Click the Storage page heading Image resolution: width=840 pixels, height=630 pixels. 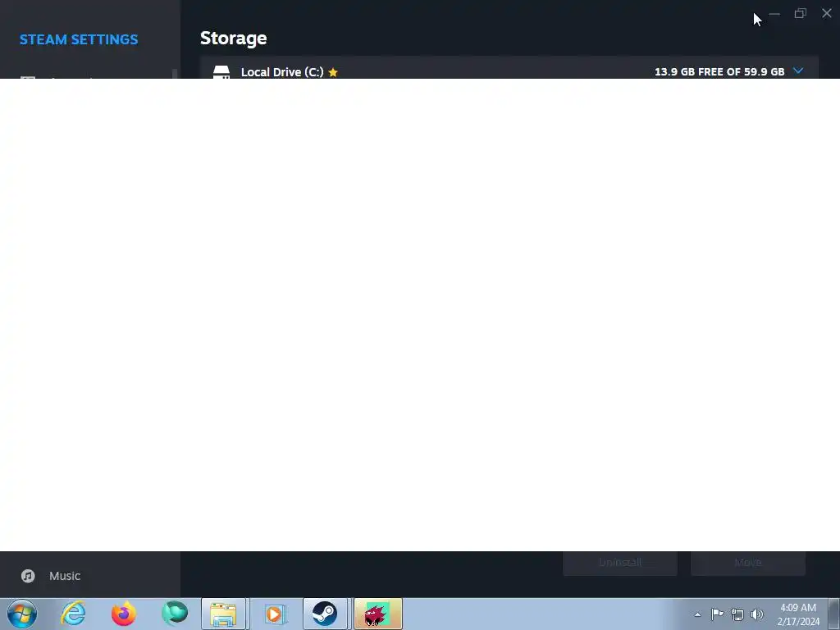click(x=234, y=38)
